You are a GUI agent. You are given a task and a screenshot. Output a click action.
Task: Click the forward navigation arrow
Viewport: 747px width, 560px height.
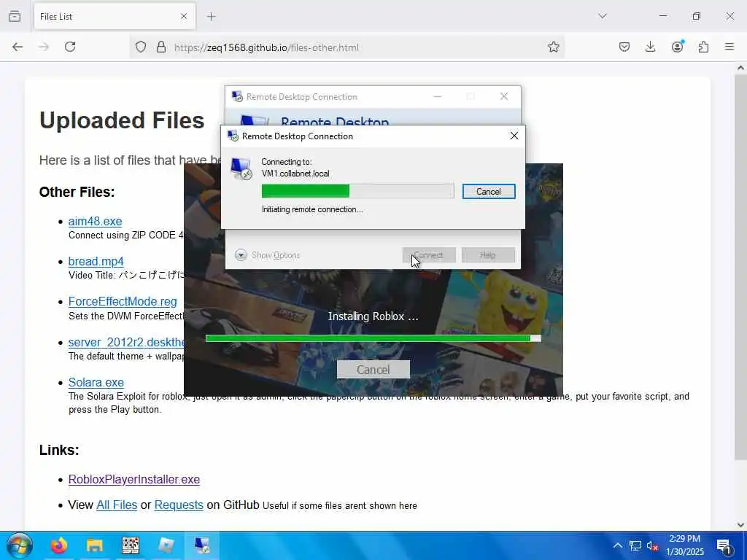click(44, 47)
